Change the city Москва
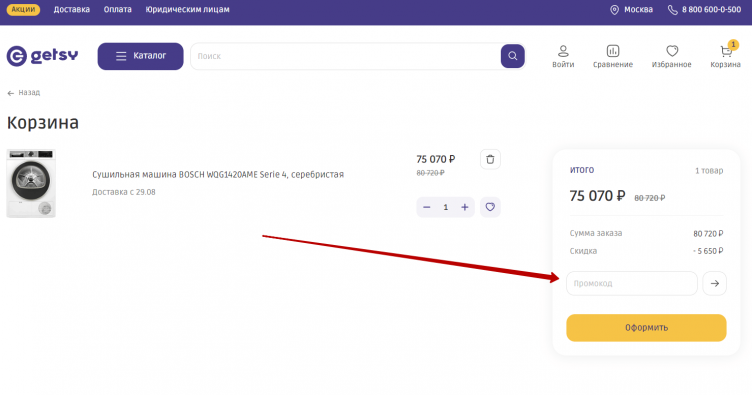The height and width of the screenshot is (395, 752). click(632, 10)
